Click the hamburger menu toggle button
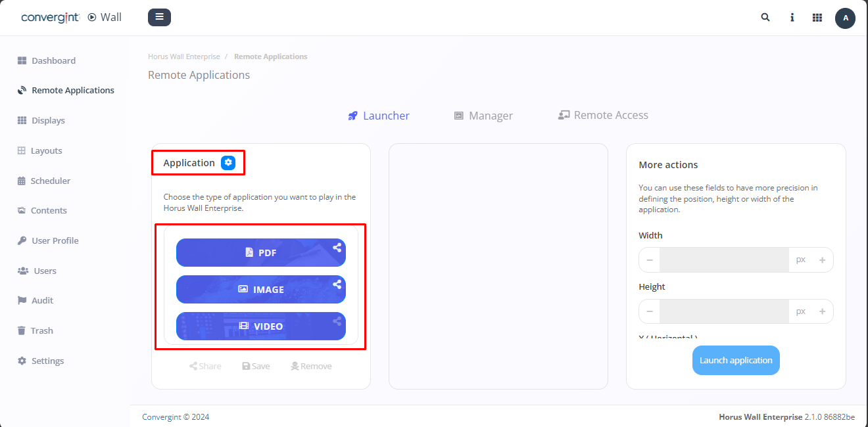868x427 pixels. click(159, 17)
